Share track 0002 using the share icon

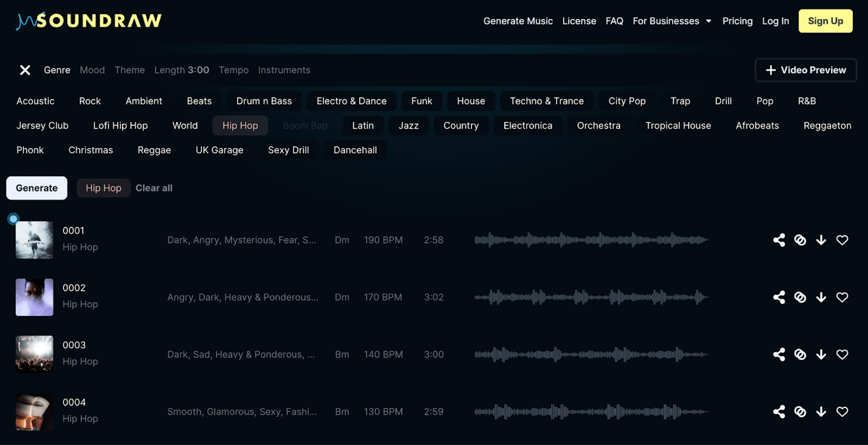[x=779, y=297]
